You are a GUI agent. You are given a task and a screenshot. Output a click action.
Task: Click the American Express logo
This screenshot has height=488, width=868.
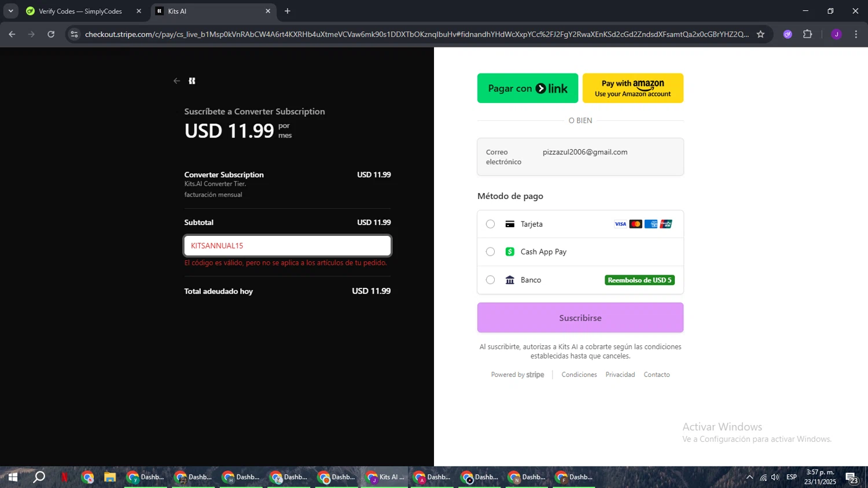click(x=651, y=224)
